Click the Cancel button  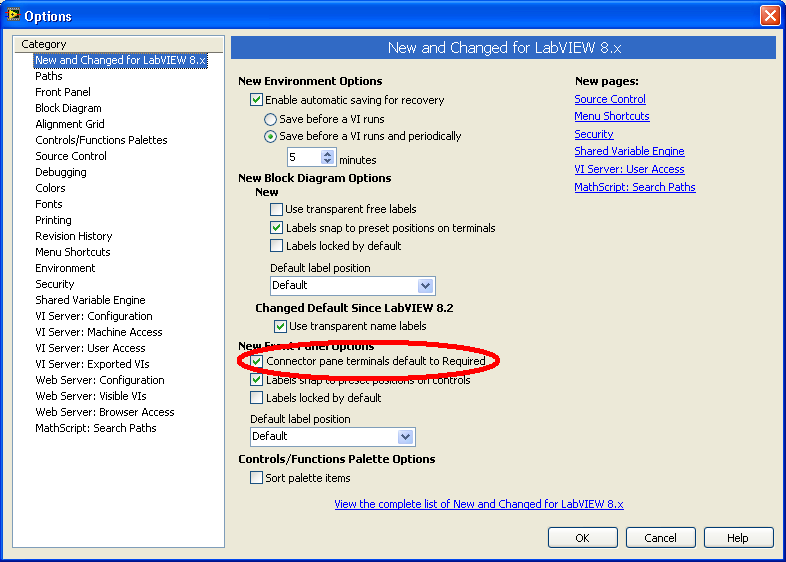[661, 538]
